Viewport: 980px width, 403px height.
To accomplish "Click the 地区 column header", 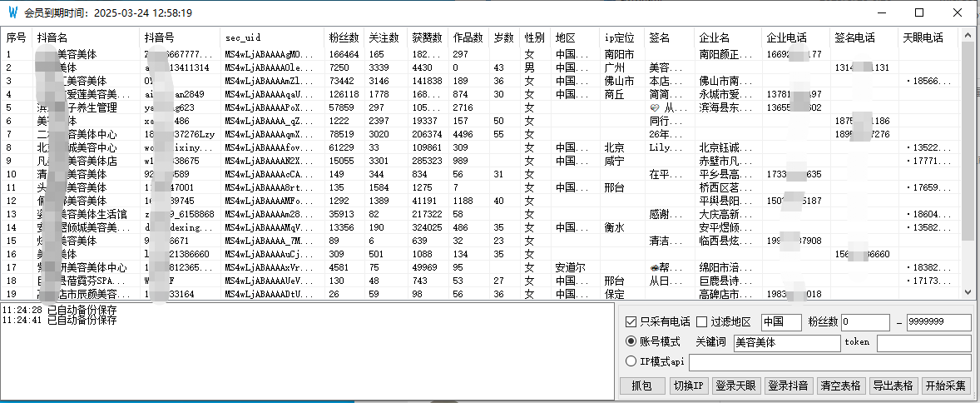I will 575,37.
